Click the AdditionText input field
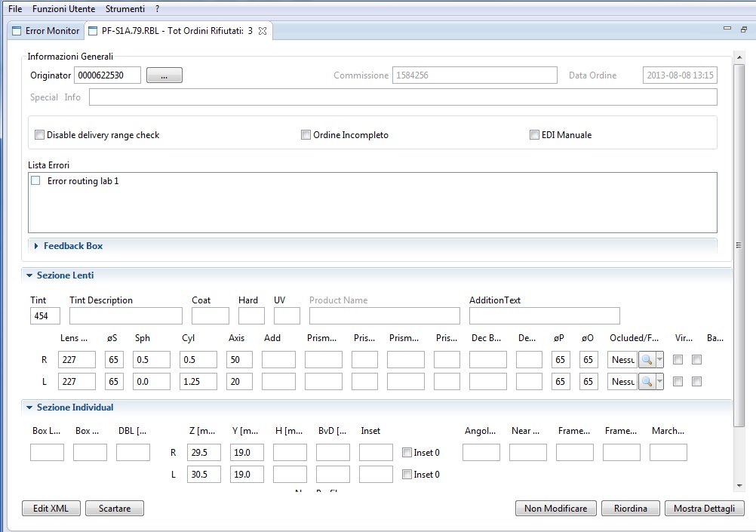 (544, 316)
